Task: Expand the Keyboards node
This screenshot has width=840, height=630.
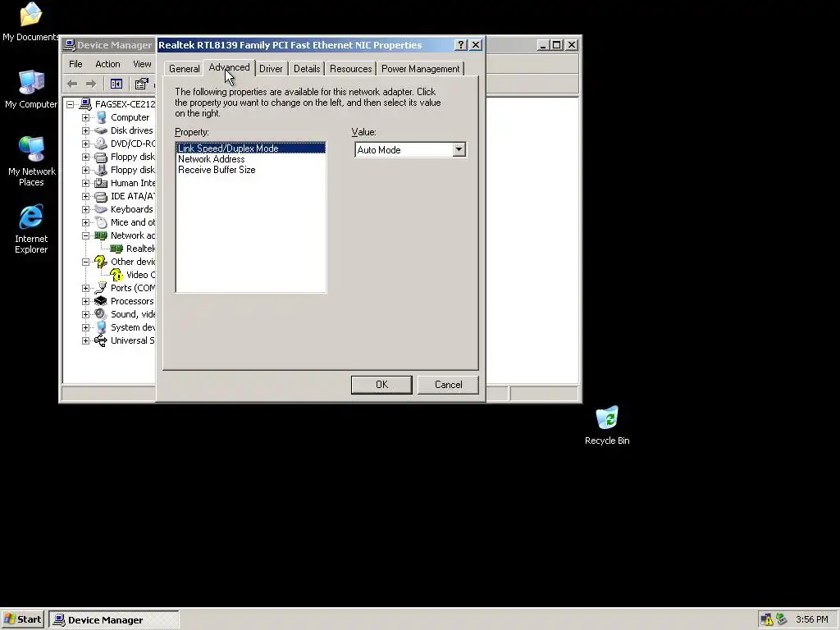Action: pyautogui.click(x=85, y=209)
